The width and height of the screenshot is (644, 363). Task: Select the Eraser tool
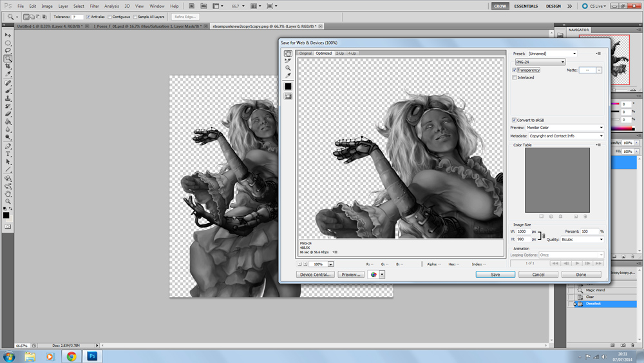[x=8, y=114]
